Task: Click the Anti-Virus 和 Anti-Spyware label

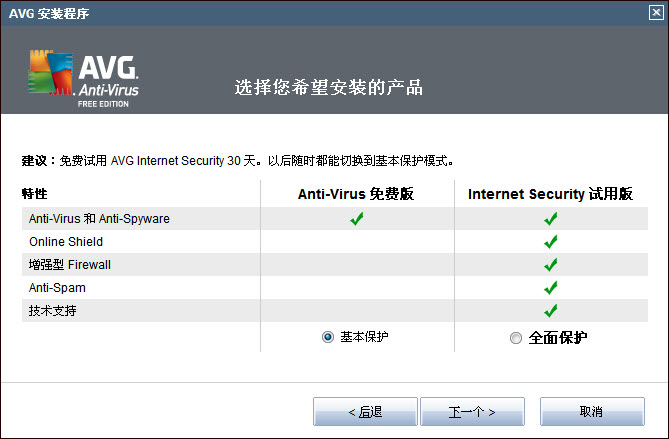Action: pos(99,219)
